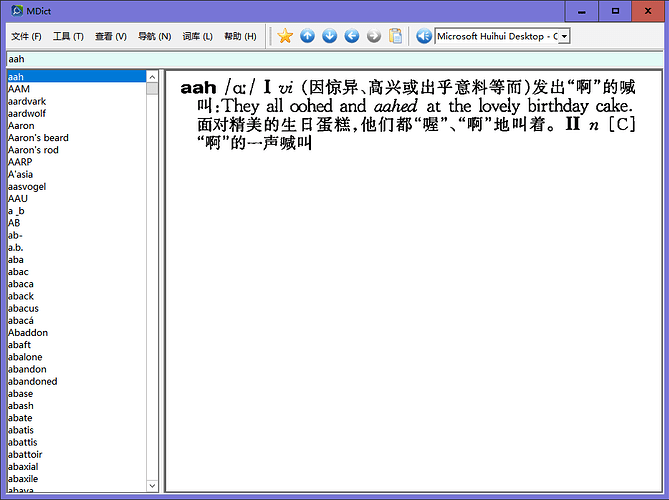
Task: Click the clipboard paste icon
Action: [x=396, y=36]
